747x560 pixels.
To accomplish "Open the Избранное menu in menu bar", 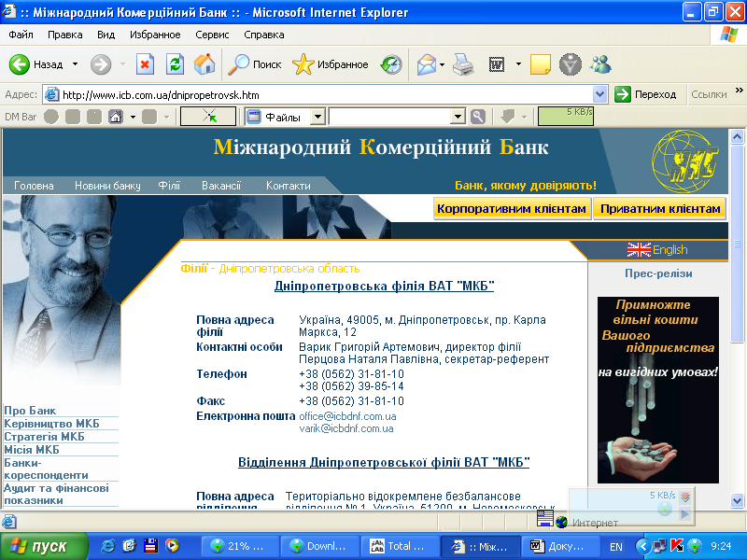I will coord(155,35).
